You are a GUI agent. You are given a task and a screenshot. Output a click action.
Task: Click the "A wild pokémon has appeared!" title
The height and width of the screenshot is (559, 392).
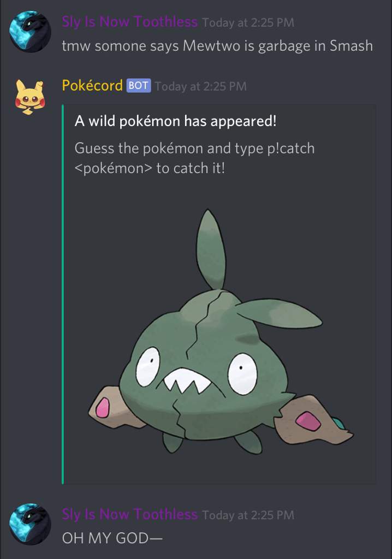pyautogui.click(x=175, y=121)
